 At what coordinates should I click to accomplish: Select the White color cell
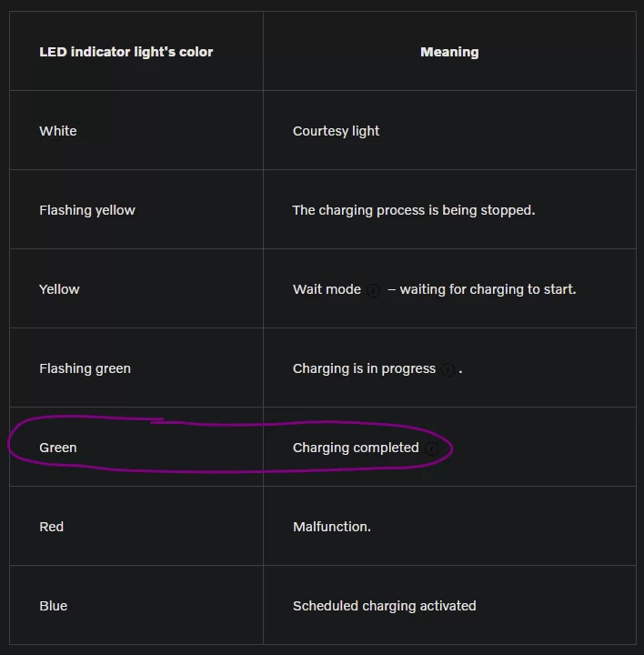click(x=58, y=131)
